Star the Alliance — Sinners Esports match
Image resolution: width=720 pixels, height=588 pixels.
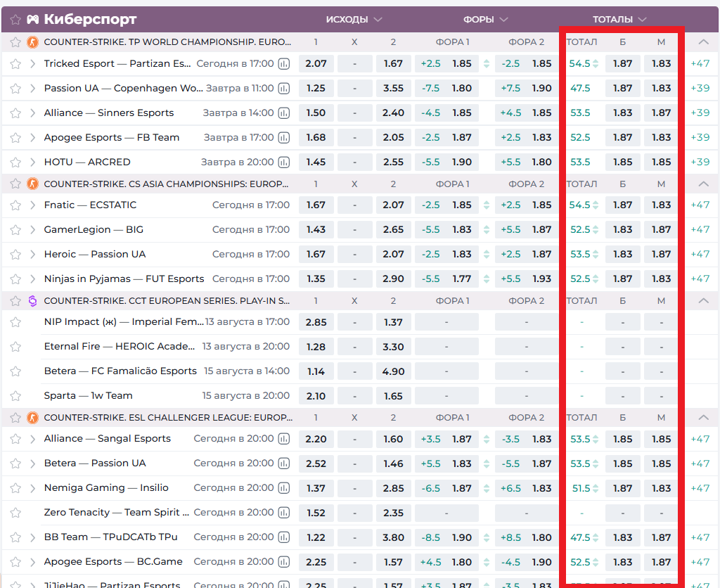click(15, 113)
